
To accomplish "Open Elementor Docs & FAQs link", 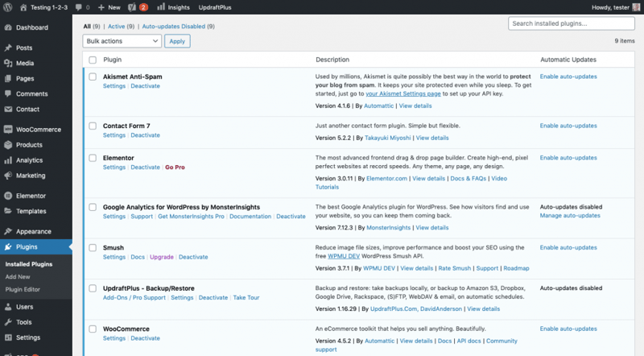I will point(469,179).
